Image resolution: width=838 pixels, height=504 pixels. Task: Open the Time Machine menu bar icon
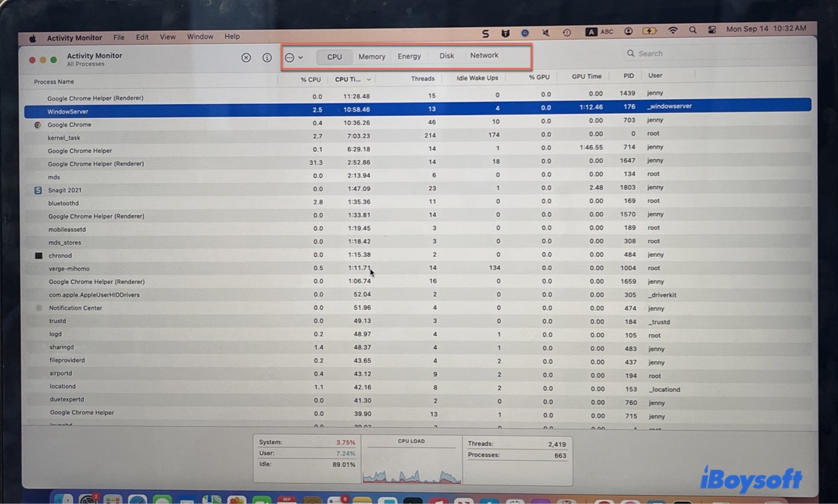click(x=566, y=33)
